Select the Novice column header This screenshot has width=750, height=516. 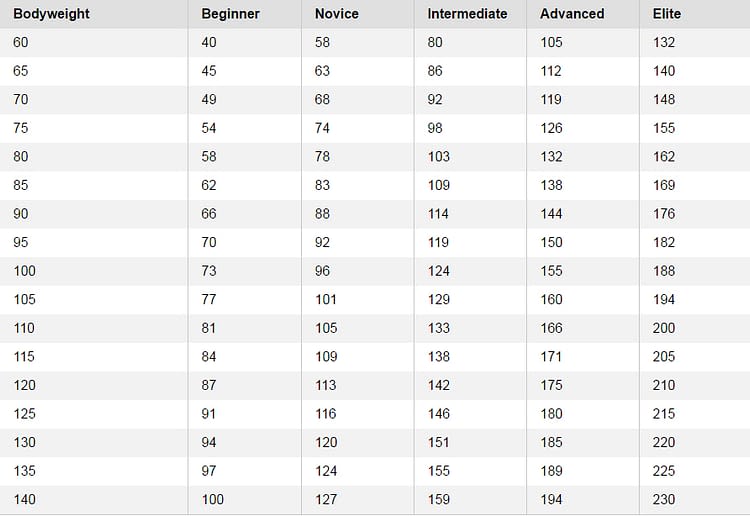[x=336, y=14]
